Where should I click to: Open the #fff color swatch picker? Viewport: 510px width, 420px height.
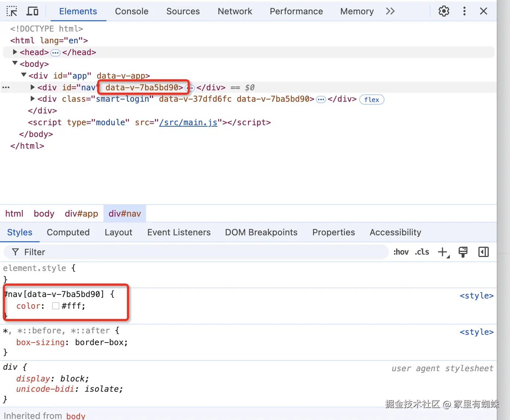tap(56, 306)
